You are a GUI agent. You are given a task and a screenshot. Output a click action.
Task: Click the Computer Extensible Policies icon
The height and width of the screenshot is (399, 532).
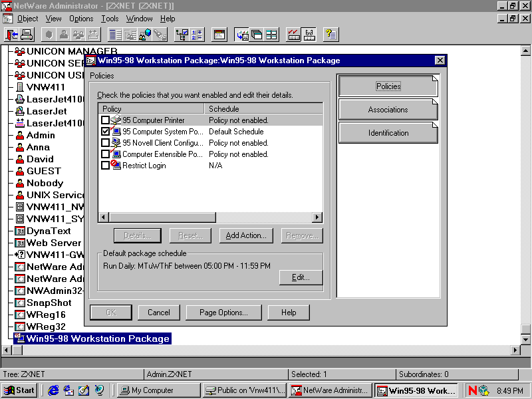[116, 154]
